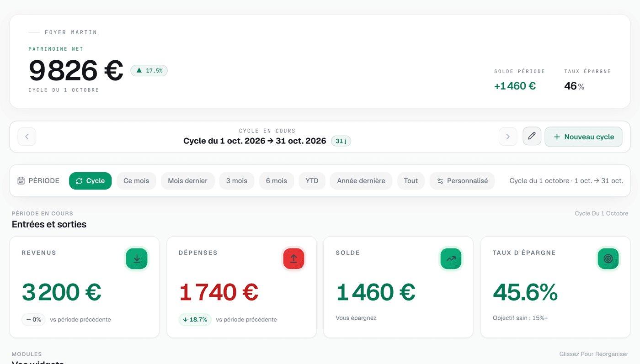Pick the Année dernière period

361,181
